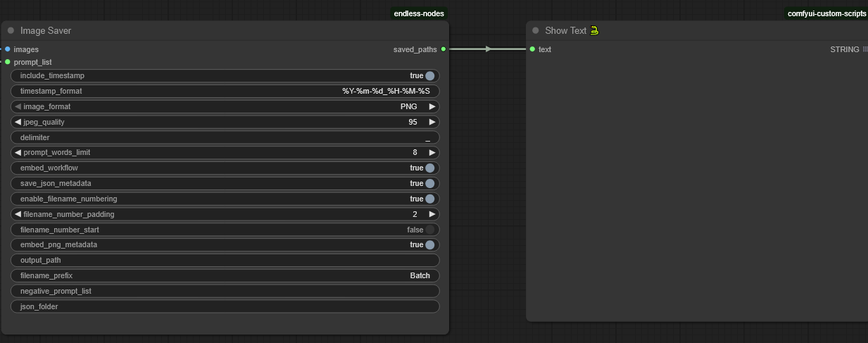
Task: Collapse Show Text node using its title dot
Action: (x=536, y=31)
